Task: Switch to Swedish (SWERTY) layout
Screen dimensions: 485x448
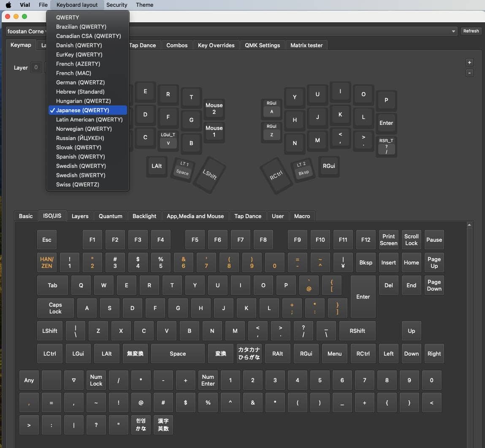Action: [81, 175]
